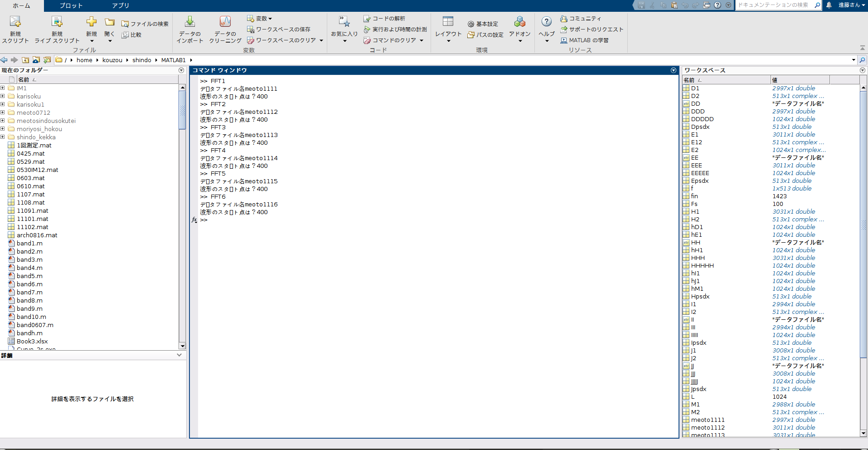The width and height of the screenshot is (868, 450).
Task: Switch to the Home (ホーム) tab
Action: (22, 5)
